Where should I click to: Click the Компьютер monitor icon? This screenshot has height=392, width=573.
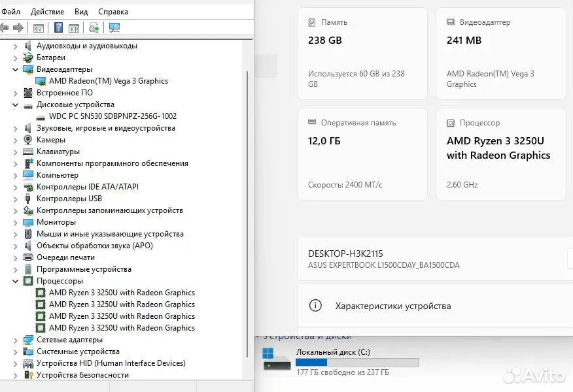click(x=27, y=175)
